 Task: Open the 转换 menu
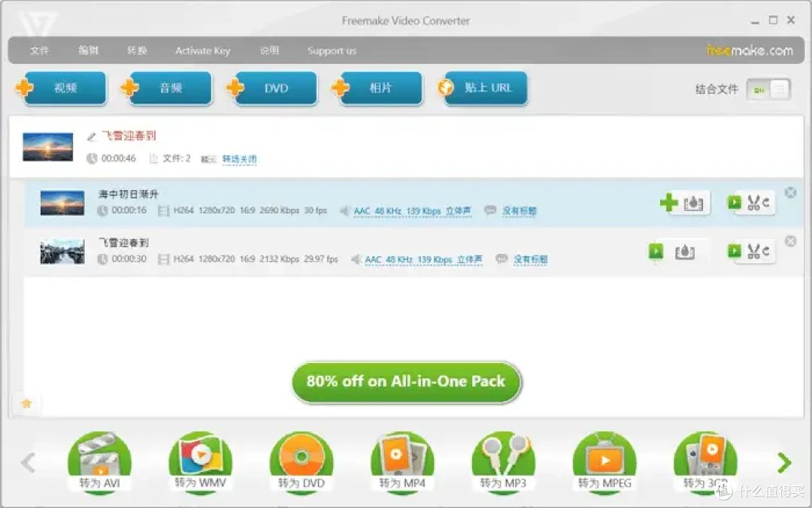(137, 50)
